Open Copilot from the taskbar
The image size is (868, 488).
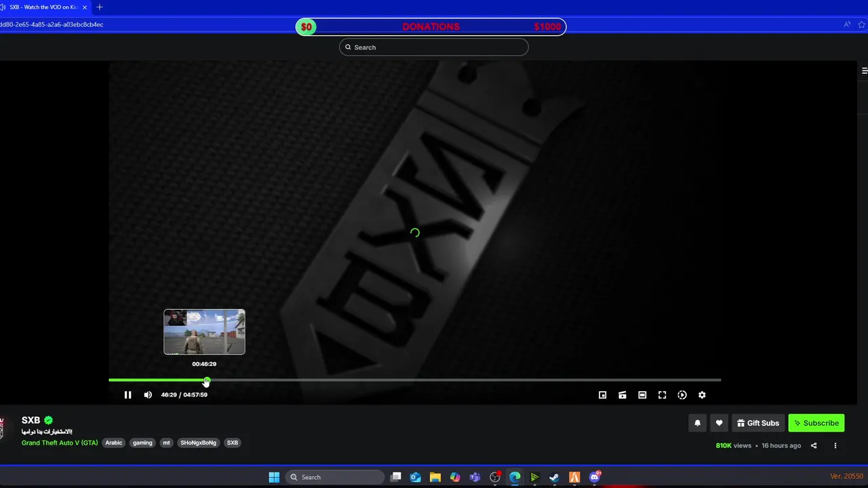[x=455, y=477]
